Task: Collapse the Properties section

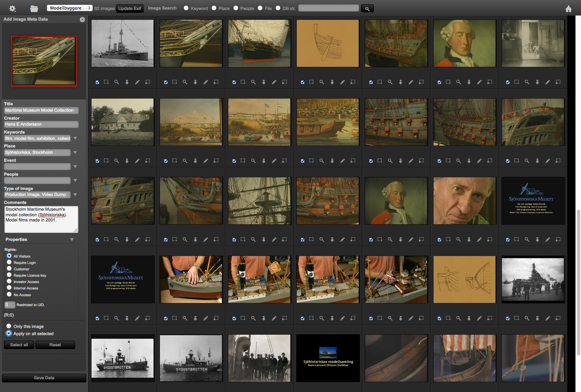Action: coord(72,239)
